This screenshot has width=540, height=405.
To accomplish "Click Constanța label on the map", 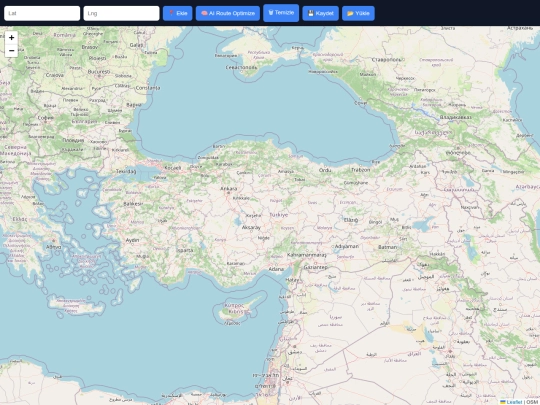I will point(148,88).
